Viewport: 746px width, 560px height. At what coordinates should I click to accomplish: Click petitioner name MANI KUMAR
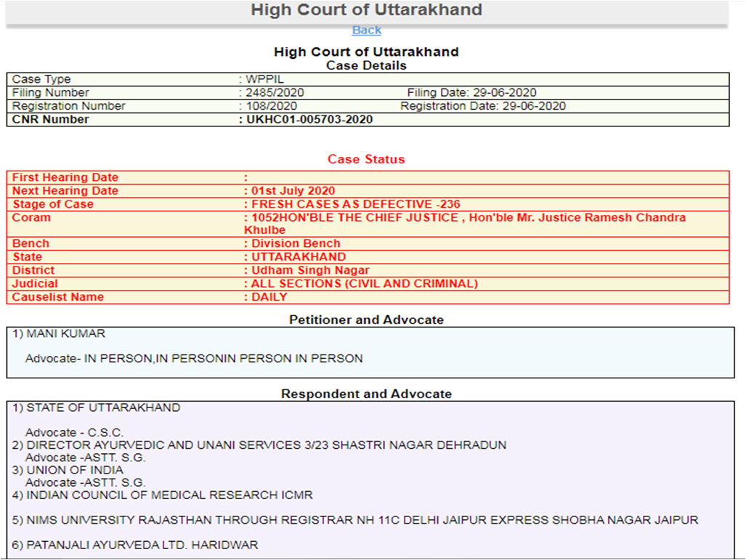[x=65, y=334]
